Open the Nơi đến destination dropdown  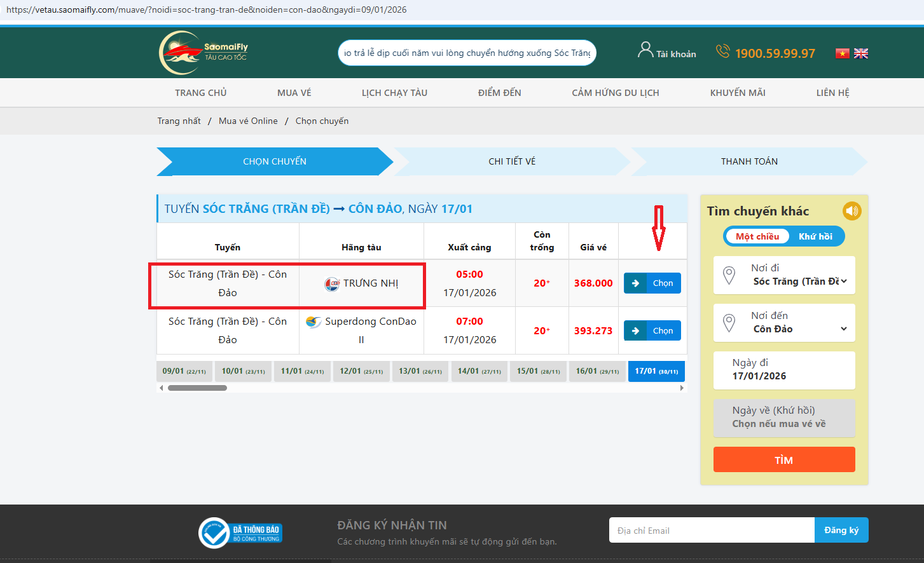pyautogui.click(x=785, y=323)
